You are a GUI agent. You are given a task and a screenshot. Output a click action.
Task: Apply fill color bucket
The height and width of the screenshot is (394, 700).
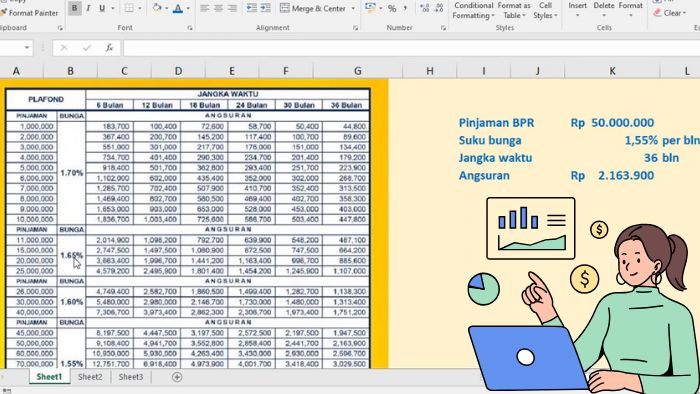click(157, 8)
